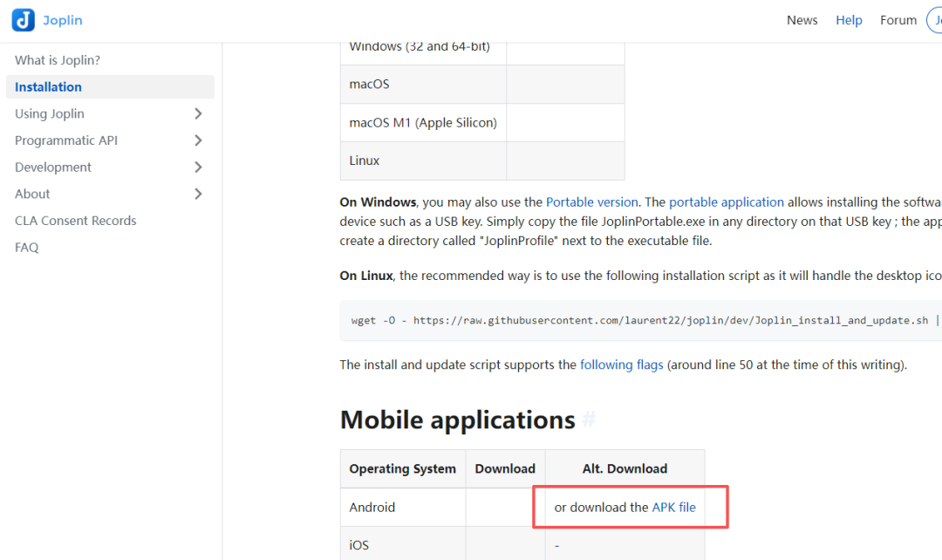Image resolution: width=942 pixels, height=560 pixels.
Task: Open the Joplin home text link
Action: 63,20
